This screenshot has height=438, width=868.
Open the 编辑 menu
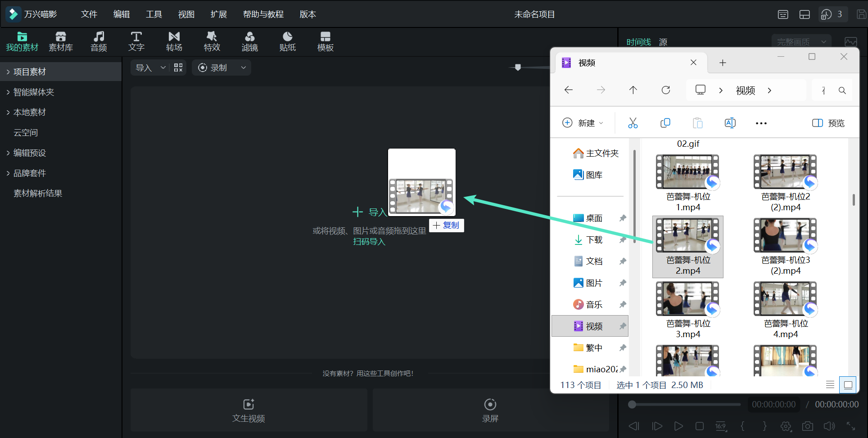(122, 14)
